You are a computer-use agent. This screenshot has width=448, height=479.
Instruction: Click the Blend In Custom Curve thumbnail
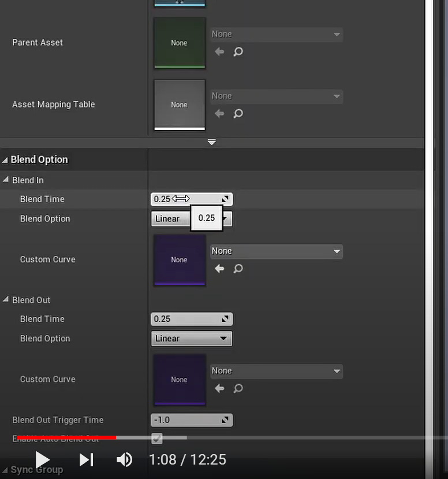click(x=180, y=260)
